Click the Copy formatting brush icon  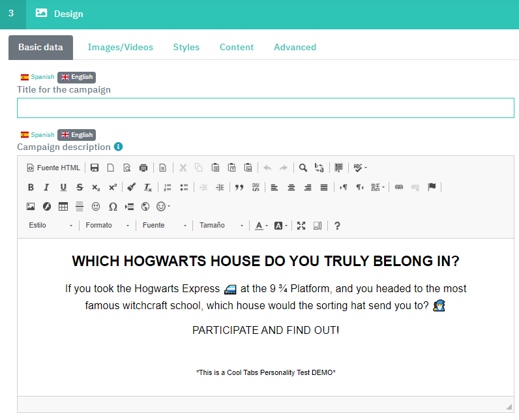pyautogui.click(x=132, y=187)
